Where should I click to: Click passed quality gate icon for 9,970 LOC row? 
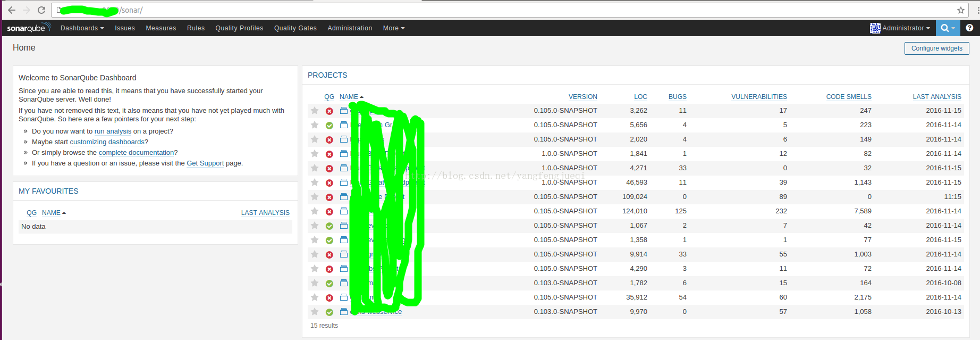click(330, 312)
